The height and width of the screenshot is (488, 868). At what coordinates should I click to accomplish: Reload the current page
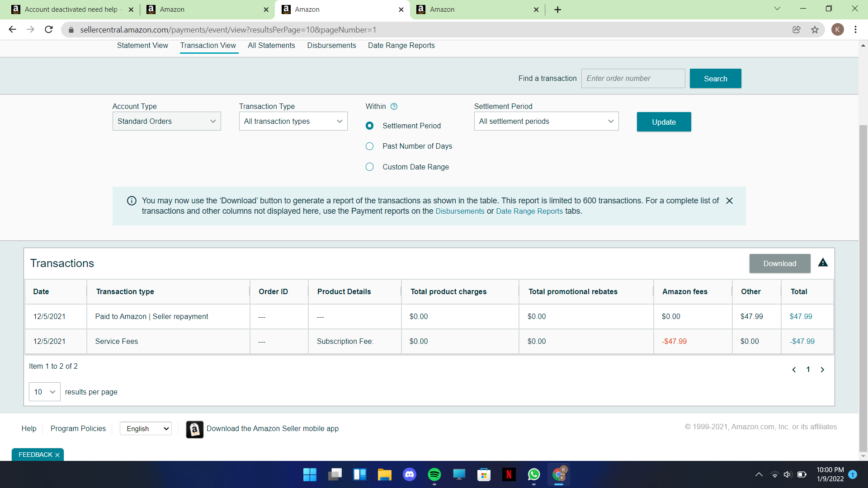click(49, 29)
